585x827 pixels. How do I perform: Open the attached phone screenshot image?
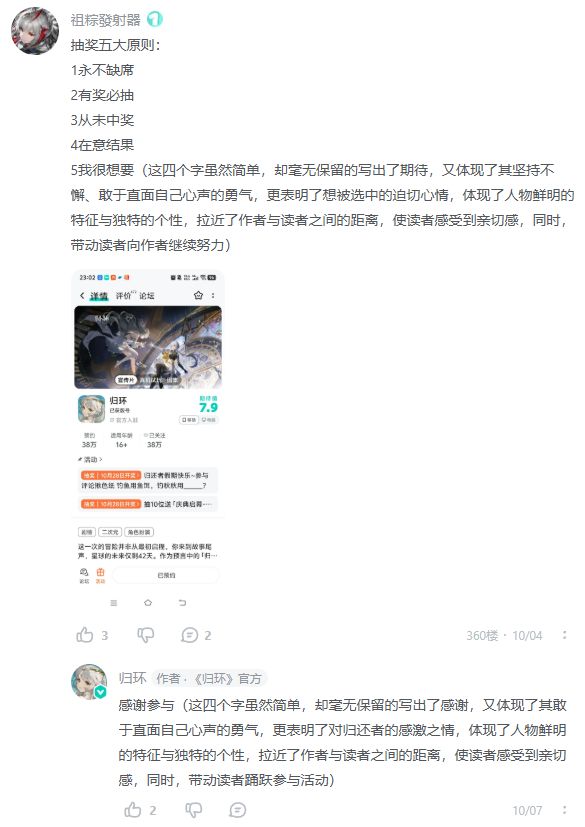click(x=148, y=440)
